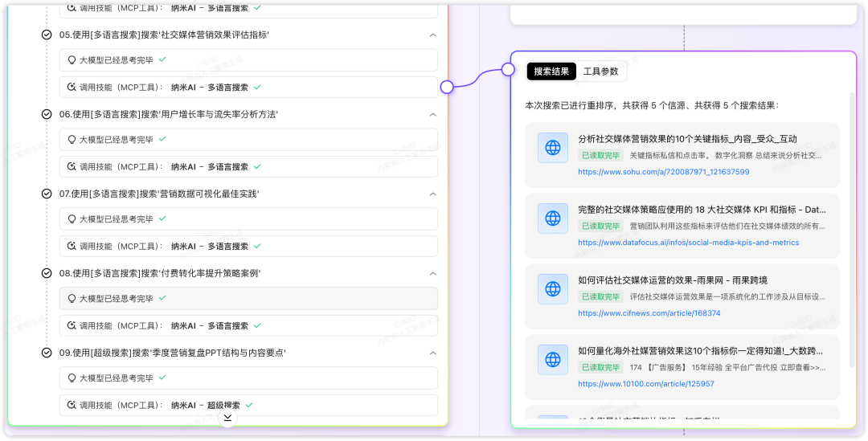Click globe icon of the 10100.com result

[x=553, y=360]
